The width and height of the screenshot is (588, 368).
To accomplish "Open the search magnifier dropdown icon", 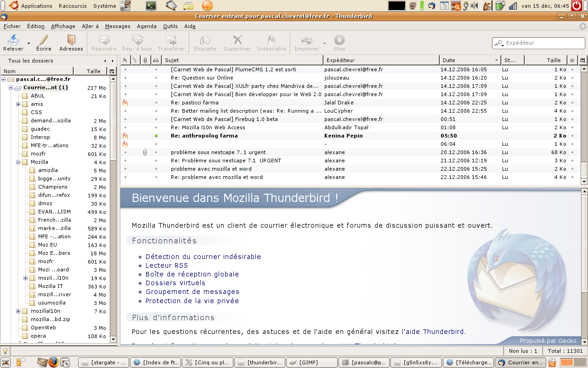I will [x=499, y=43].
